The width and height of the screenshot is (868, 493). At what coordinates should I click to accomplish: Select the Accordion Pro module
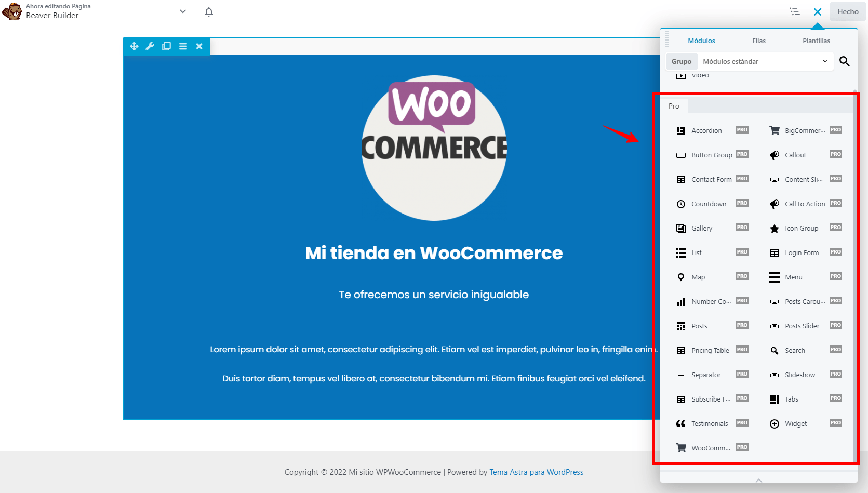pos(706,130)
